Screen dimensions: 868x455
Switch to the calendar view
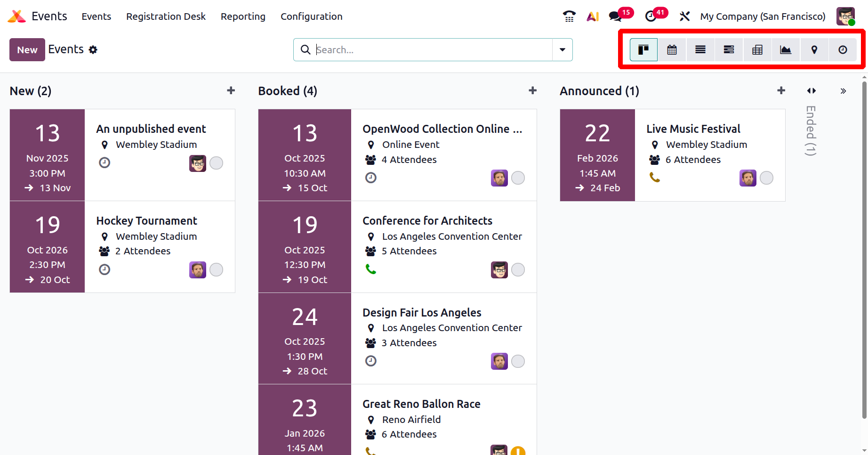[672, 50]
